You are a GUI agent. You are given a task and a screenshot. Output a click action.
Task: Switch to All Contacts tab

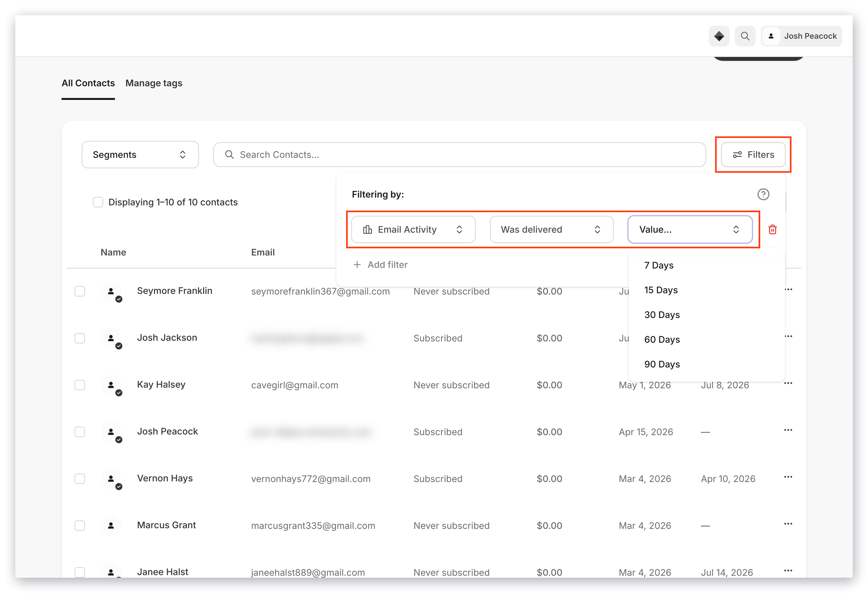pyautogui.click(x=88, y=83)
